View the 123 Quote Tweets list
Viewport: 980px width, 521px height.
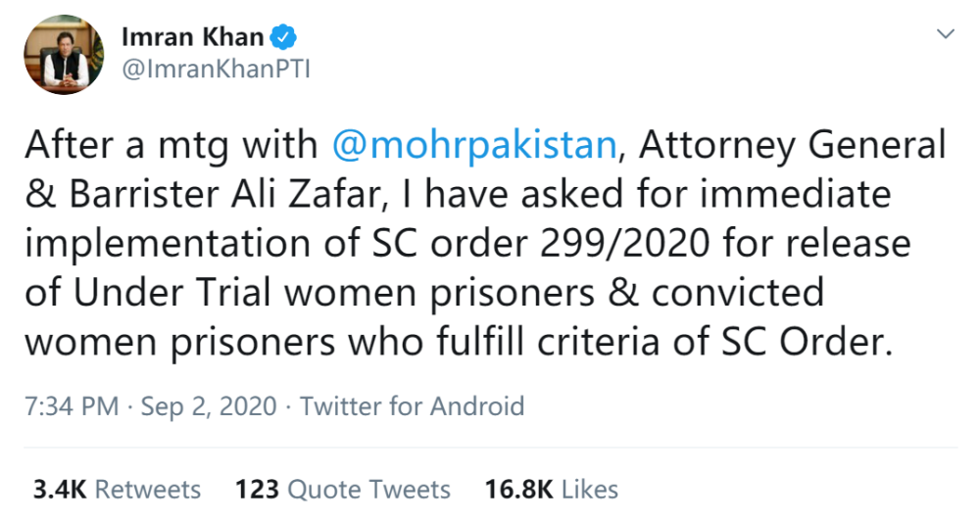point(343,489)
